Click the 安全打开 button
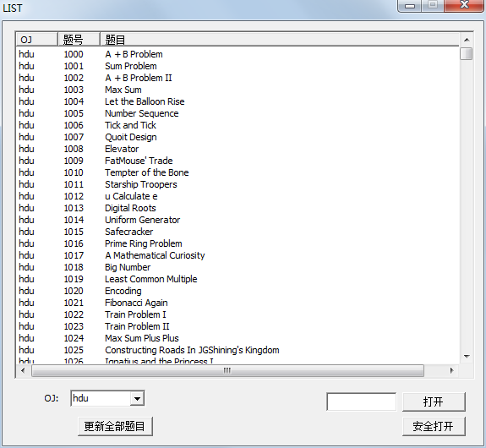This screenshot has width=486, height=448. (x=434, y=426)
